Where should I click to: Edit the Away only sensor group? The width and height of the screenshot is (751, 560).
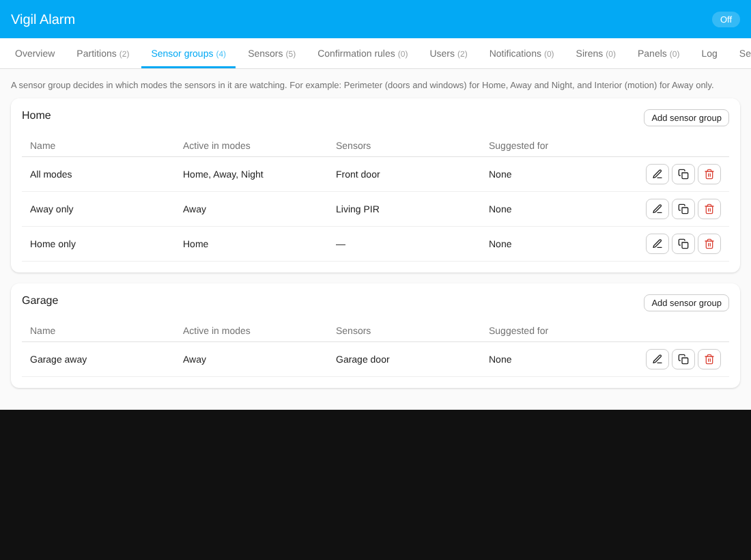(657, 209)
